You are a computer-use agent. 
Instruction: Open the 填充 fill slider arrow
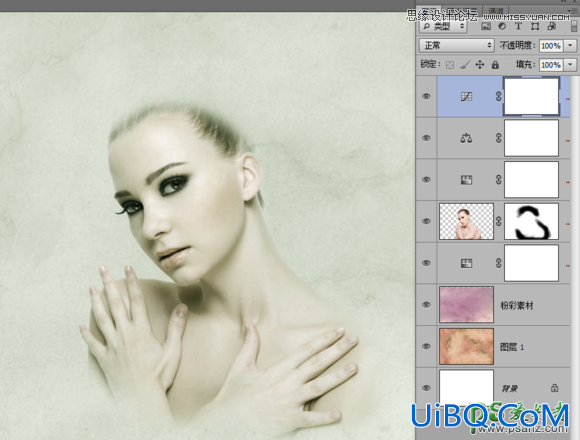point(570,65)
